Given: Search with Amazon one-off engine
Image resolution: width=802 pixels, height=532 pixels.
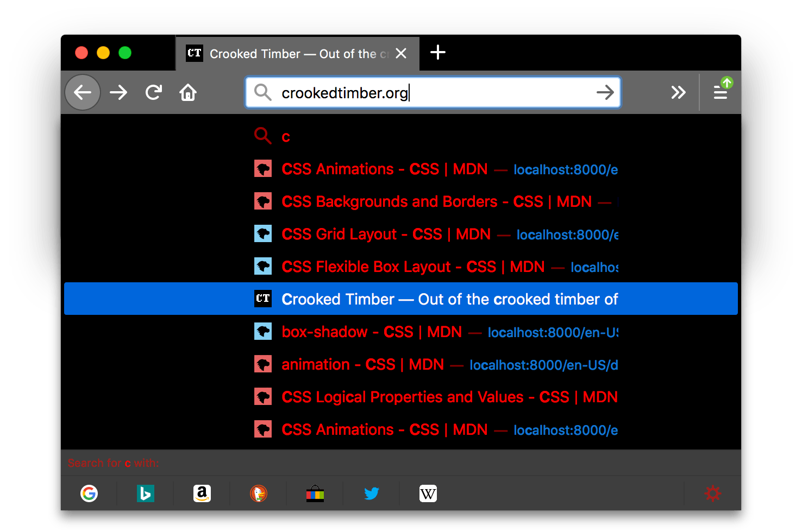Looking at the screenshot, I should [x=202, y=493].
